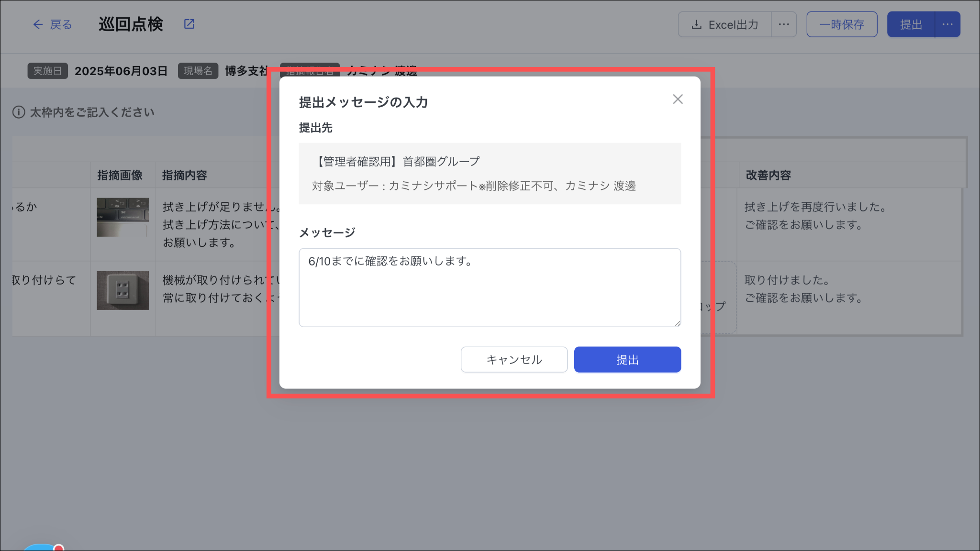
Task: Open external link icon beside 巡回点検
Action: click(x=189, y=24)
